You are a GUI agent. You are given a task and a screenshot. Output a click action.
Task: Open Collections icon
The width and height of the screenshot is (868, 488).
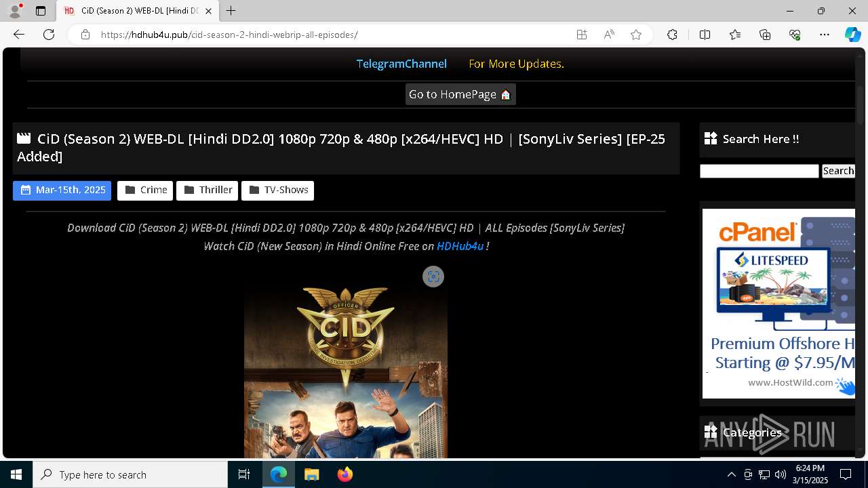(765, 35)
